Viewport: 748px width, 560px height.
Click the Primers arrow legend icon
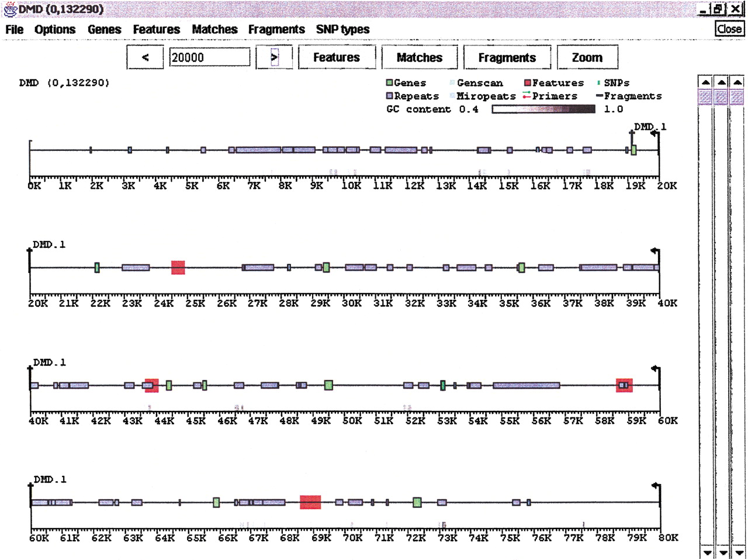526,95
